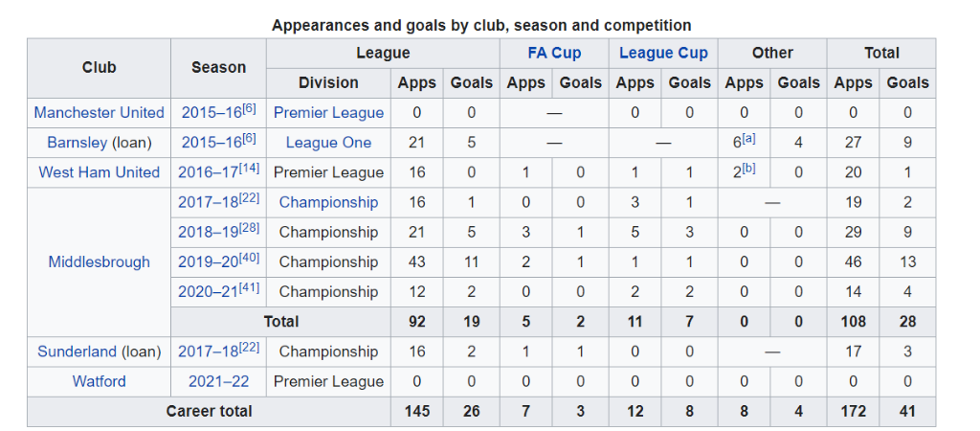
Task: Open the West Ham United link
Action: [99, 172]
